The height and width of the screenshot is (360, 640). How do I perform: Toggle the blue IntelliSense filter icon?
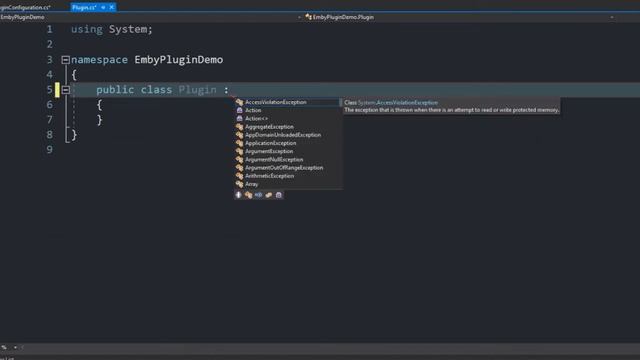258,195
